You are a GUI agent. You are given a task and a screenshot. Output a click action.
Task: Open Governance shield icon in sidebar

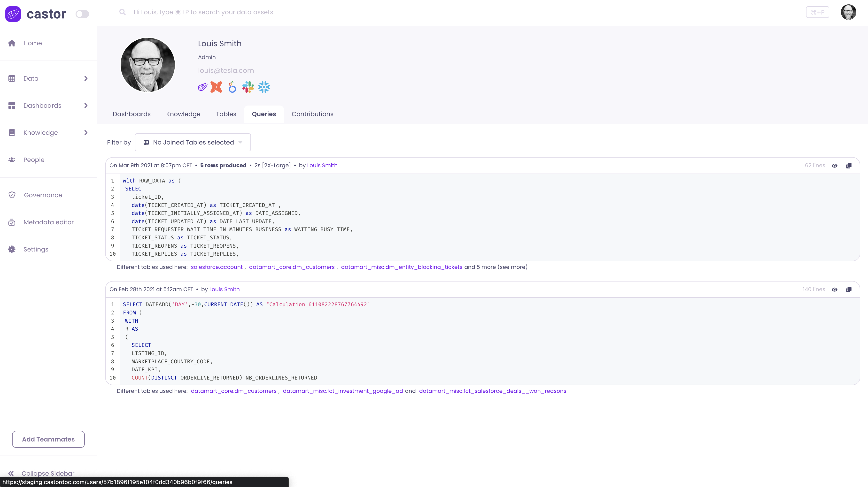(12, 195)
